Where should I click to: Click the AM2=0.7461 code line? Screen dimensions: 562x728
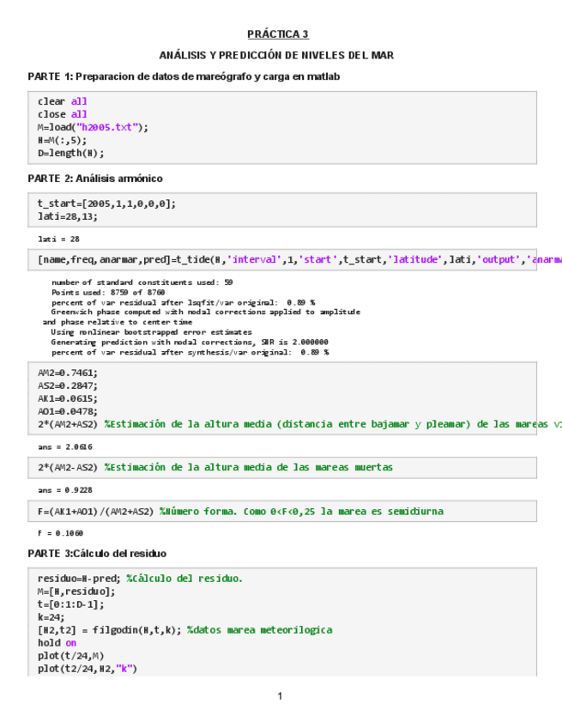point(68,373)
